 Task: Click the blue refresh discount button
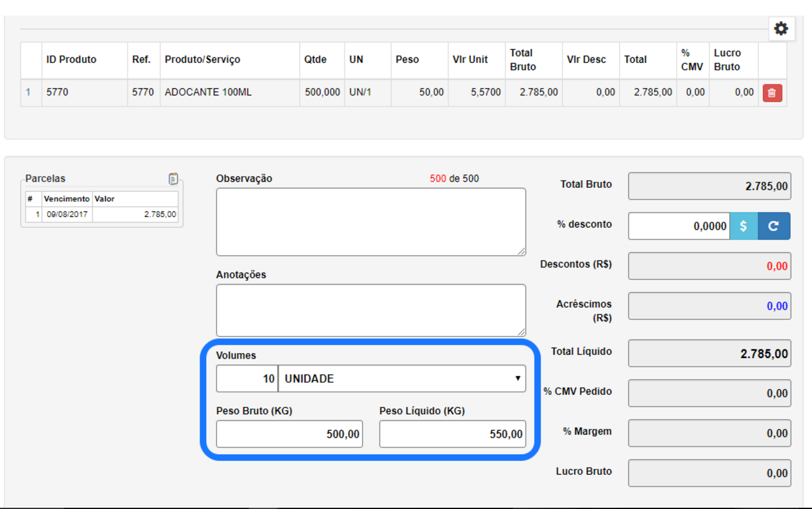pyautogui.click(x=773, y=226)
